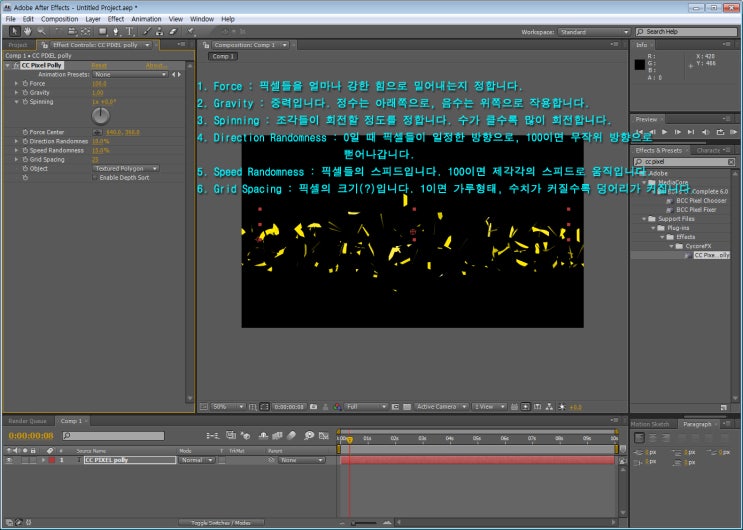Toggle the lock for Composition viewer
743x530 pixels.
pyautogui.click(x=206, y=45)
